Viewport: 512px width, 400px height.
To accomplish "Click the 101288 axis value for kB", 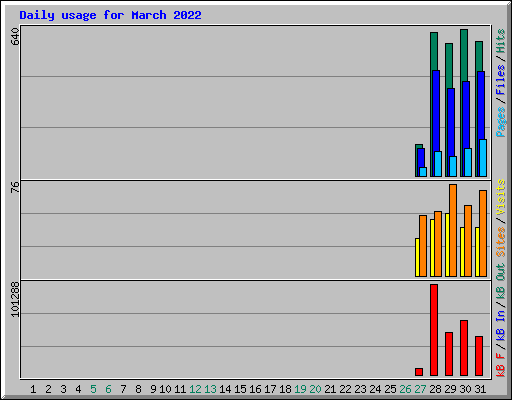I will coord(15,299).
